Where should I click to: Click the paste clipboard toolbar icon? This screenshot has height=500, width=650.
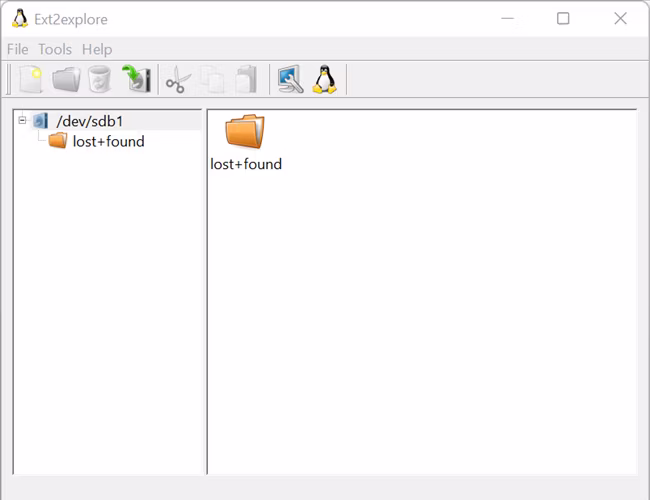point(247,79)
